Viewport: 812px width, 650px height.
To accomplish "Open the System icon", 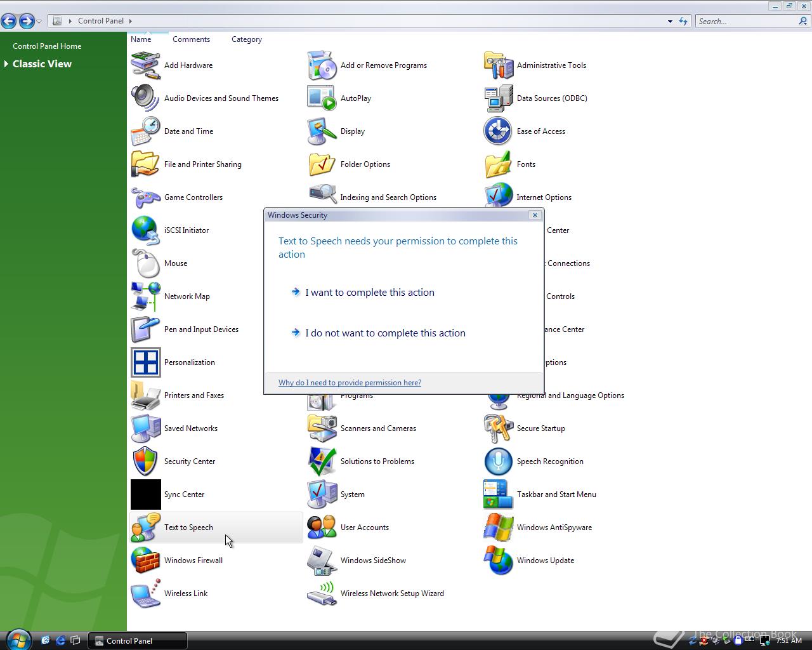I will tap(322, 494).
